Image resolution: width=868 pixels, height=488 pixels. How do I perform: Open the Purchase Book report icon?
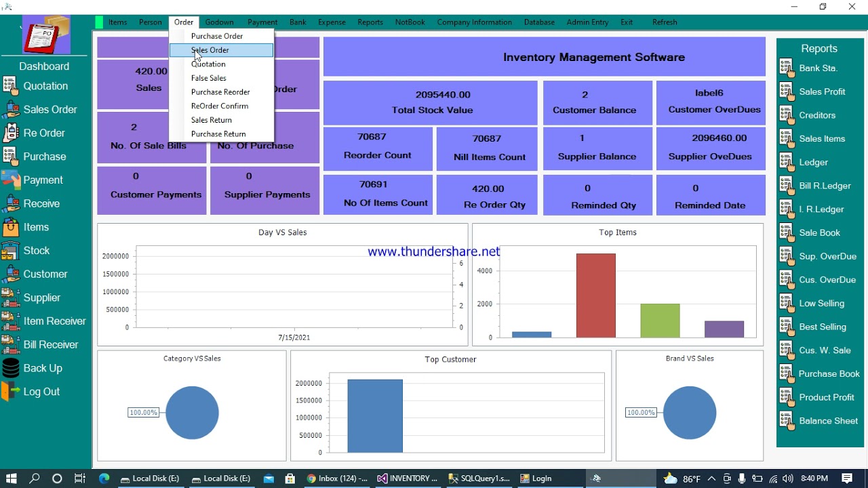coord(787,373)
